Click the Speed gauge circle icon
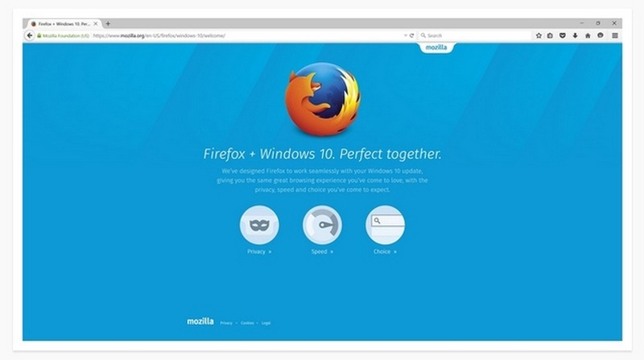 point(323,226)
